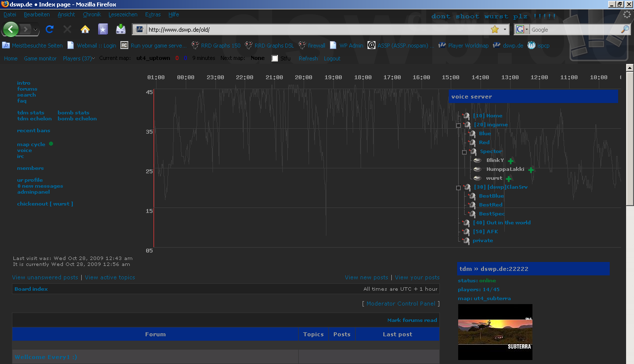Open the bookmarks star toolbar icon
The height and width of the screenshot is (364, 634).
coord(103,29)
